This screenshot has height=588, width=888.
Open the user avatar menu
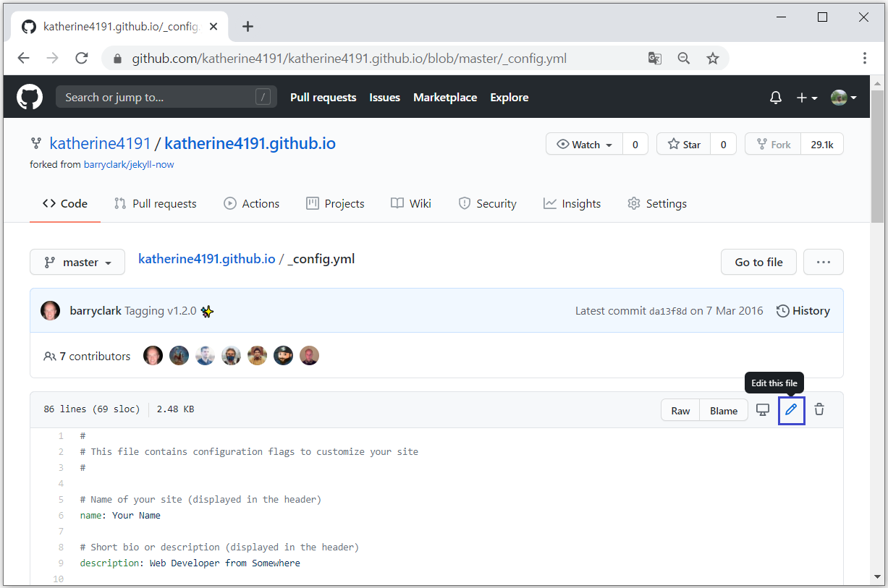844,98
